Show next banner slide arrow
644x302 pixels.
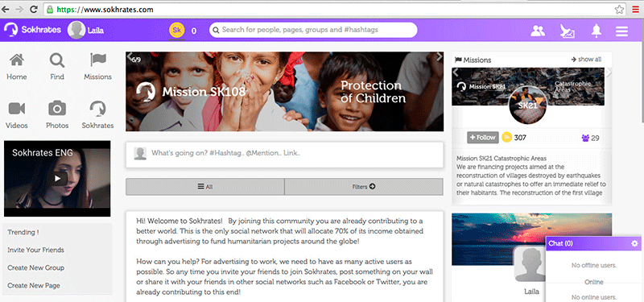coord(439,56)
